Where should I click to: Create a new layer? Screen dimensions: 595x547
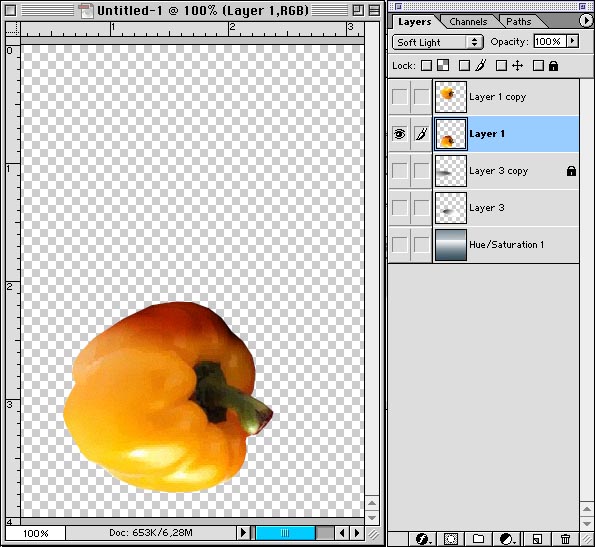click(537, 539)
